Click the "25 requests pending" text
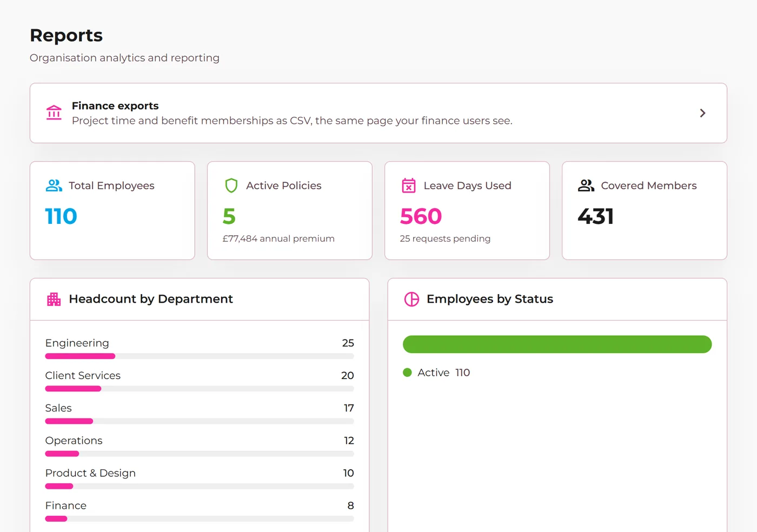 click(x=445, y=238)
